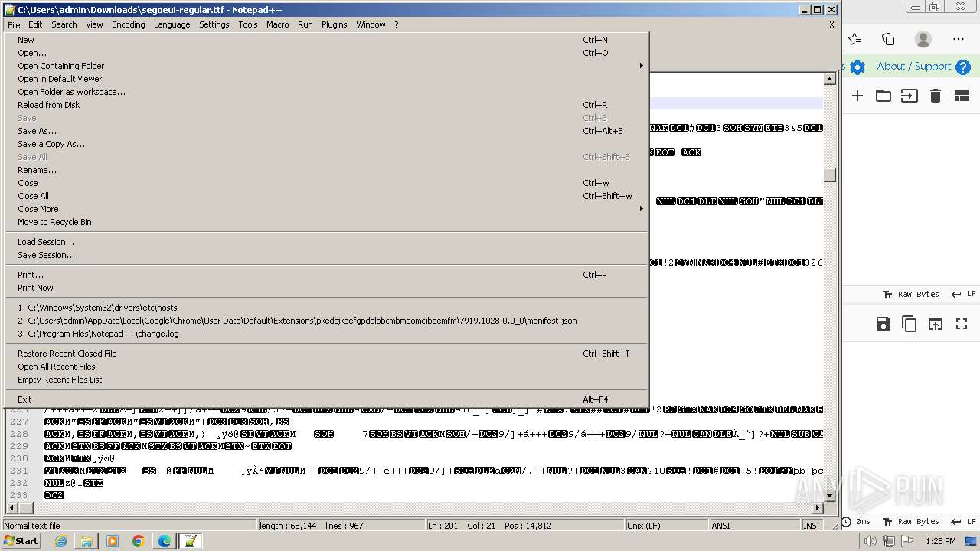This screenshot has width=980, height=551.
Task: Open the ? help menu
Action: (x=397, y=24)
